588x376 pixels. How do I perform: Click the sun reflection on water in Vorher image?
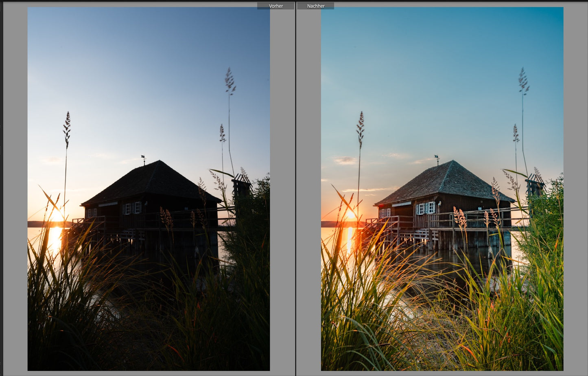[x=55, y=240]
